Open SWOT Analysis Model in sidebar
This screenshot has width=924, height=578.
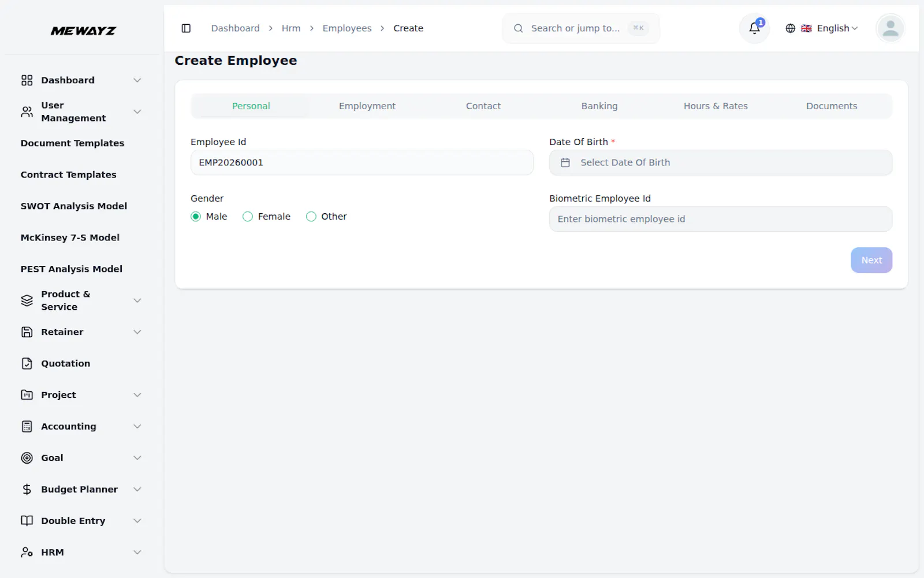tap(74, 206)
